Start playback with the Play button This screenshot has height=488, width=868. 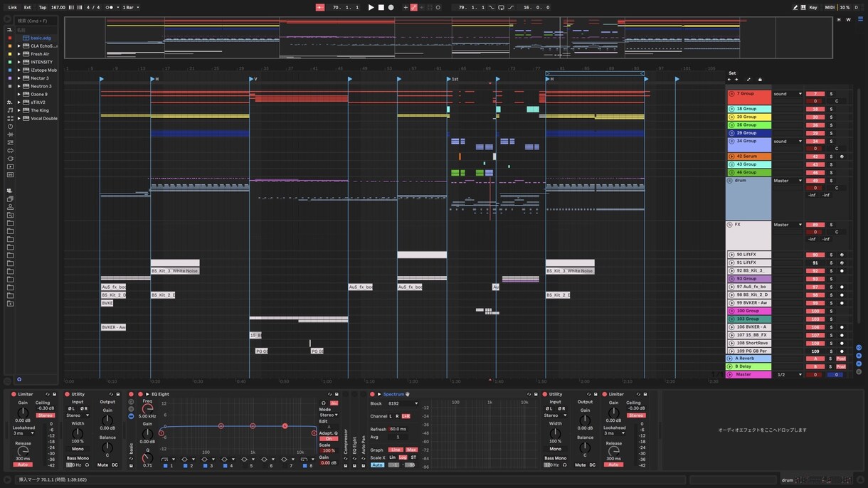[x=371, y=7]
